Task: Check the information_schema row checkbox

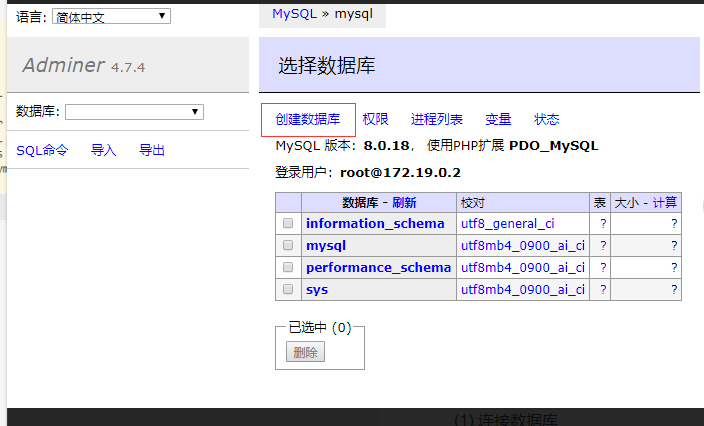Action: pos(288,223)
